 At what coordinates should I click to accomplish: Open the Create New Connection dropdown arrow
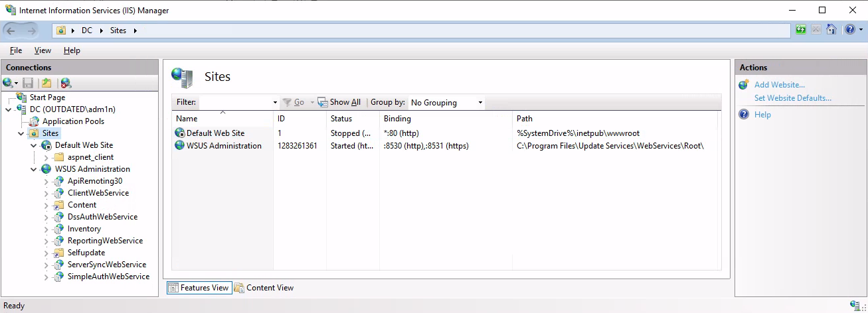tap(17, 84)
